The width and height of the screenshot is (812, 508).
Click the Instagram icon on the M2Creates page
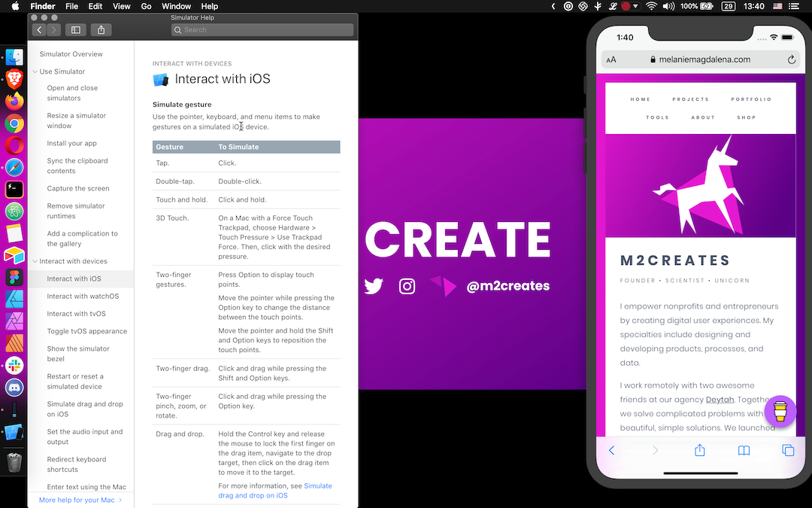click(407, 286)
